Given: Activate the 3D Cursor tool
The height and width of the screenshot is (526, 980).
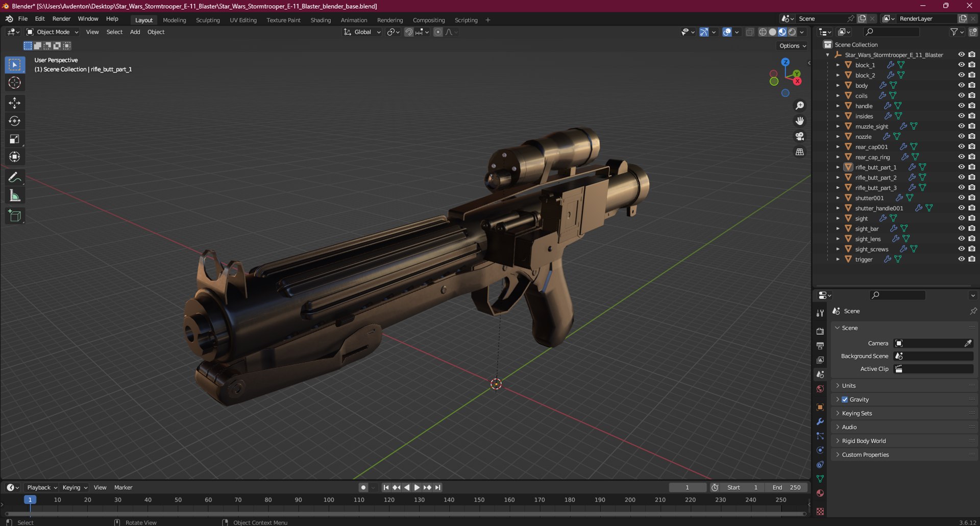Looking at the screenshot, I should click(15, 83).
